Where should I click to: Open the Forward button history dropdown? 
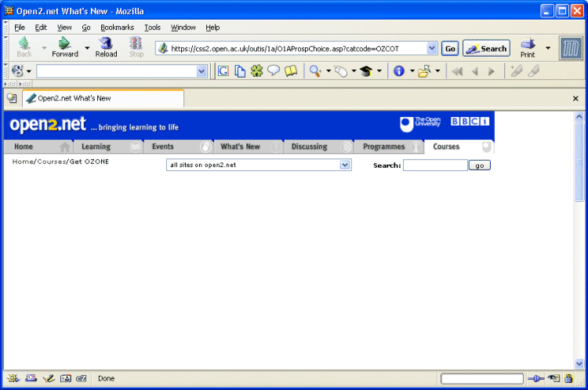tap(87, 48)
